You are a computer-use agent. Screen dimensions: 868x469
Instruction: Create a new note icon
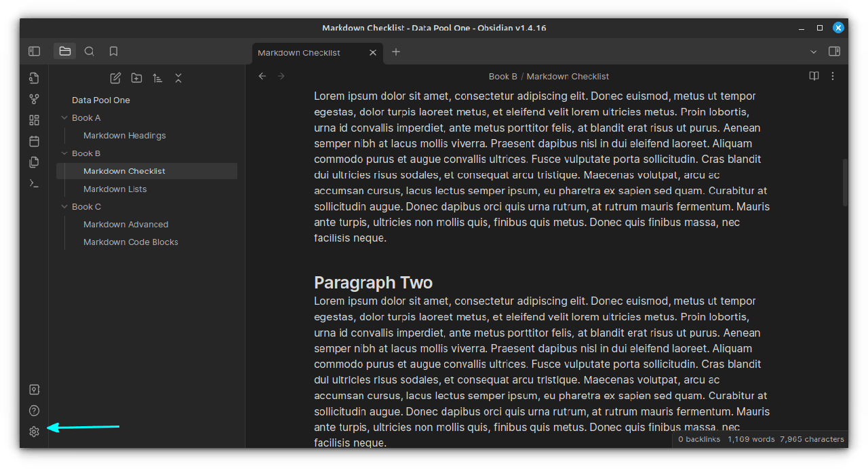[x=115, y=78]
